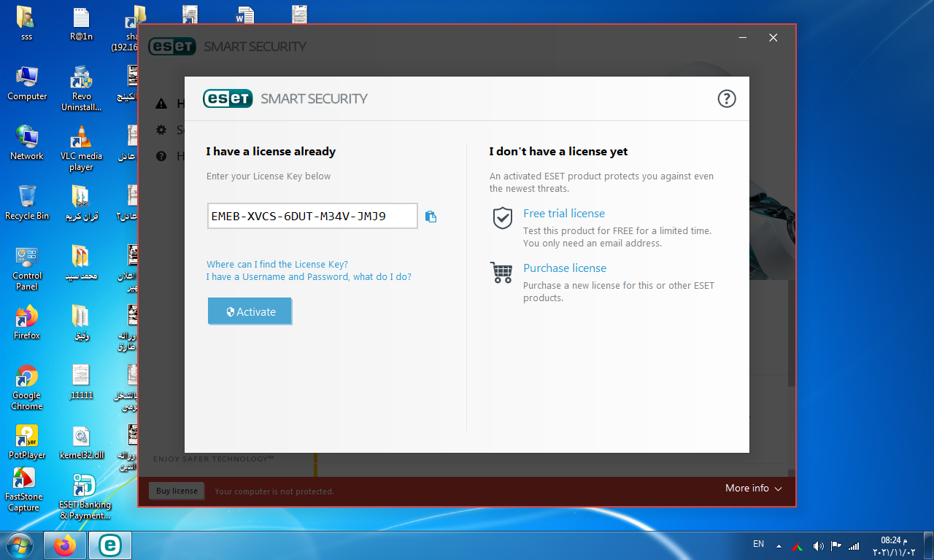Select the ESET Banking & Payment shortcut
Screen dimensions: 934x560
point(85,496)
